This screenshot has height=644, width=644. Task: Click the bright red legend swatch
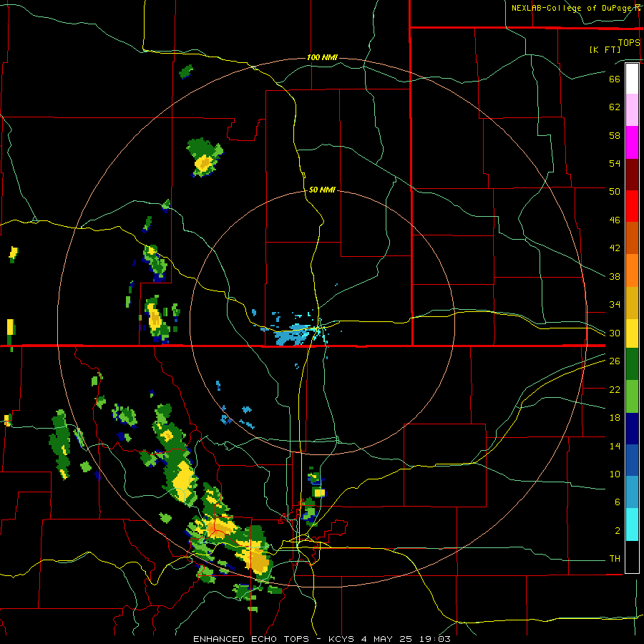(x=632, y=206)
